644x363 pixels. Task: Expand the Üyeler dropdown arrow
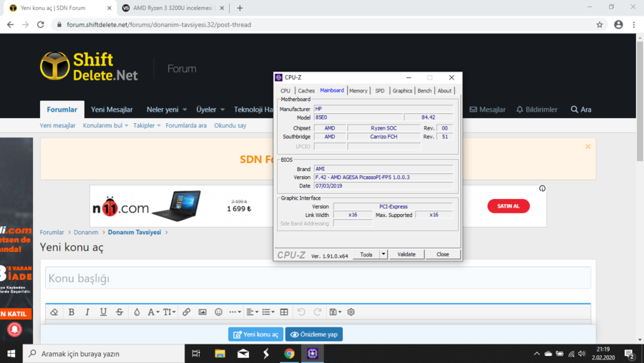223,110
